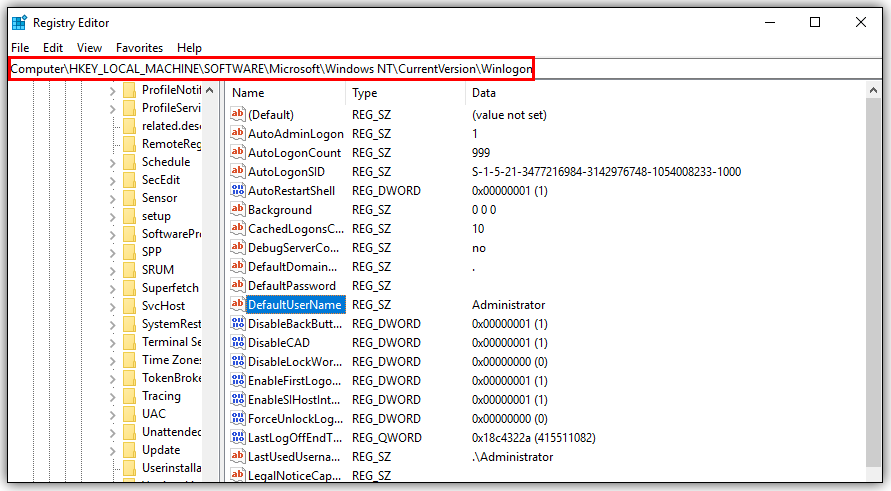This screenshot has height=491, width=891.
Task: Click the string icon next to DefaultUserName
Action: pyautogui.click(x=238, y=304)
